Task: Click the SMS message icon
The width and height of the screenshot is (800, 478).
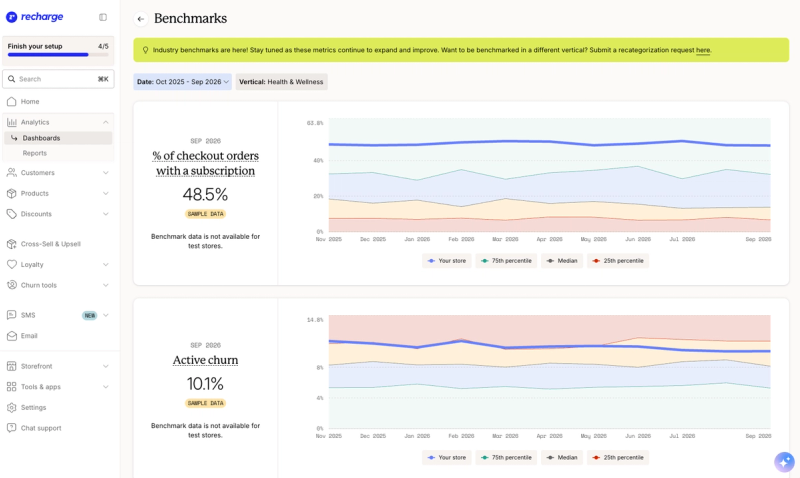Action: (x=11, y=315)
